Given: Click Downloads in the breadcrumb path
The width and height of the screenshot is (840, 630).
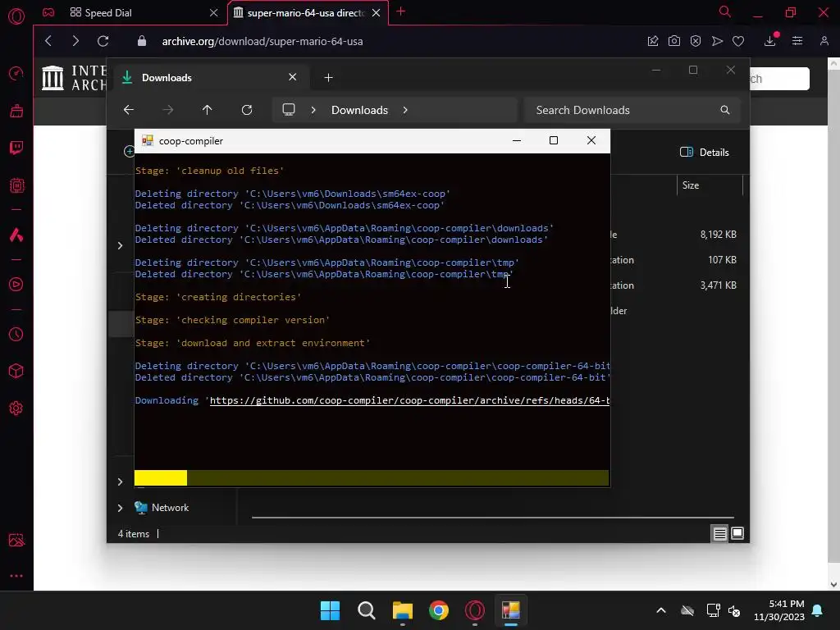Looking at the screenshot, I should coord(359,110).
